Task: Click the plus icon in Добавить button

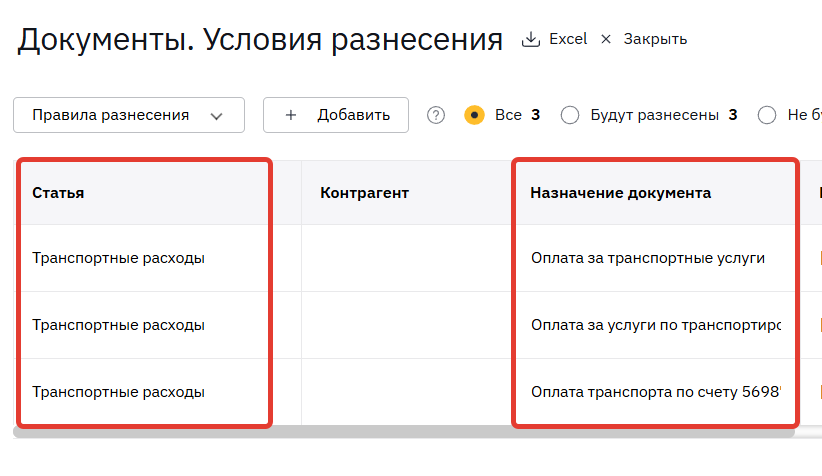Action: point(291,115)
